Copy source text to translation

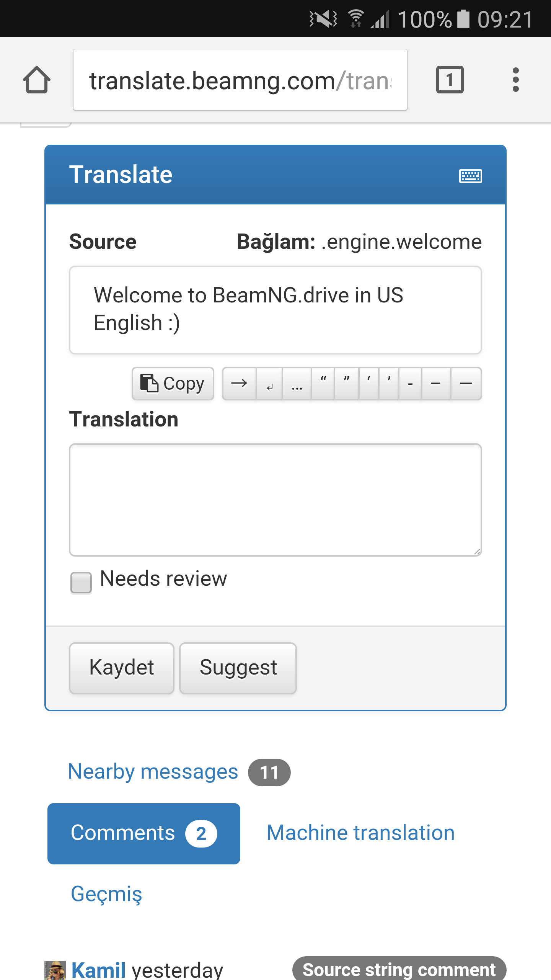coord(173,384)
